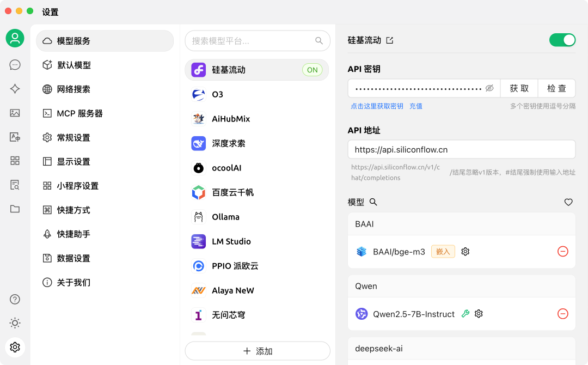Screen dimensions: 588x365
Task: Select the Alaya NeW provider
Action: pyautogui.click(x=257, y=290)
